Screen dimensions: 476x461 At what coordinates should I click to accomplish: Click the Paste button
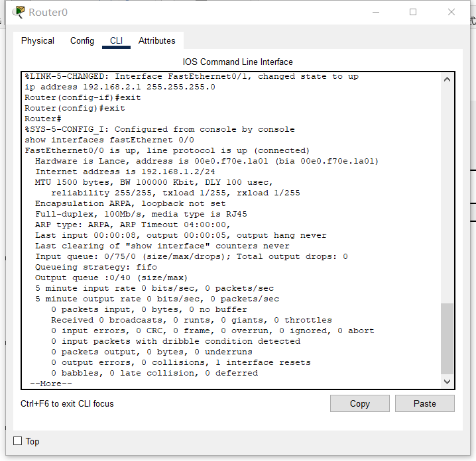tap(425, 403)
